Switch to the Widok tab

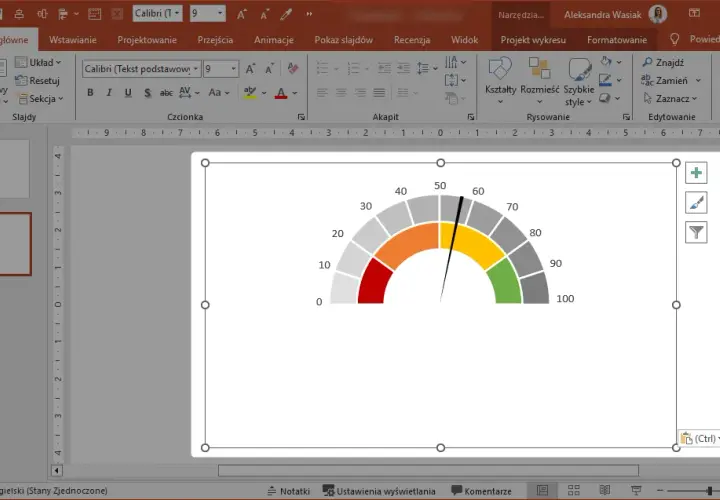click(x=464, y=40)
